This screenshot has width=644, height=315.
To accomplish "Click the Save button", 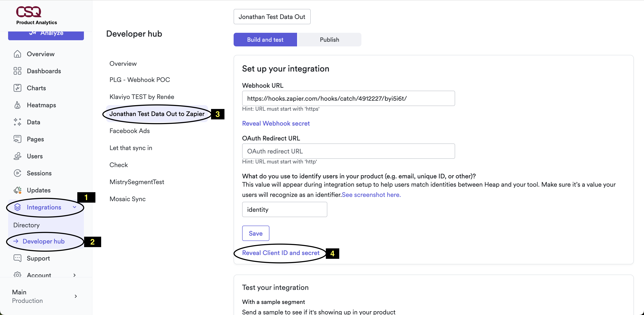I will click(255, 233).
